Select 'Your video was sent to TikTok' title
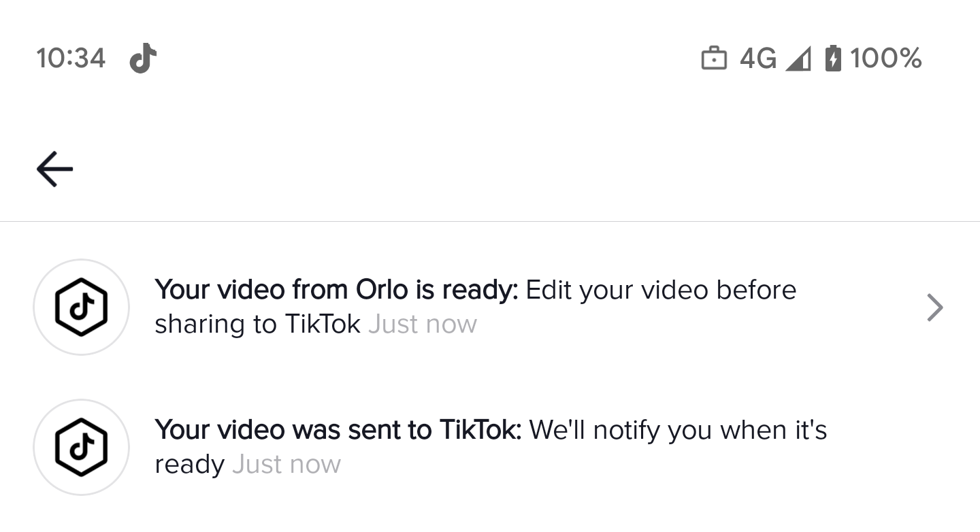The width and height of the screenshot is (980, 532). coord(338,430)
